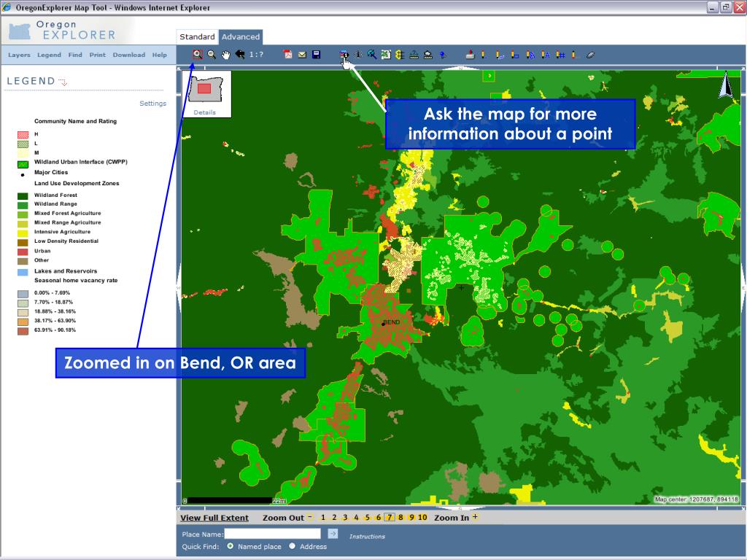Click the Legend red arrow icon
This screenshot has height=560, width=747.
(63, 82)
